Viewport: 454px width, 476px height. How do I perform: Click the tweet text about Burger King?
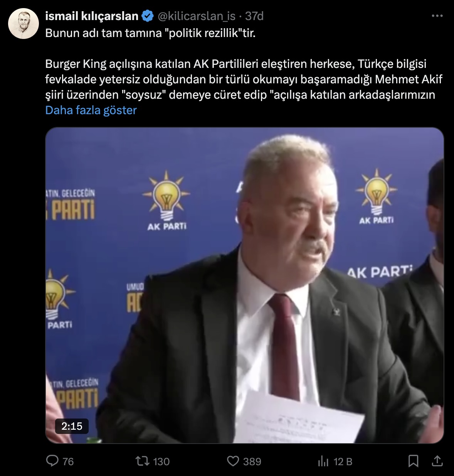coord(244,79)
